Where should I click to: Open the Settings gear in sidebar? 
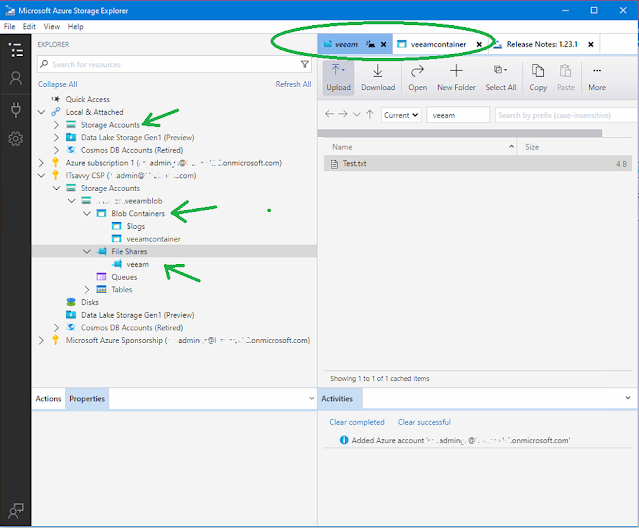15,139
